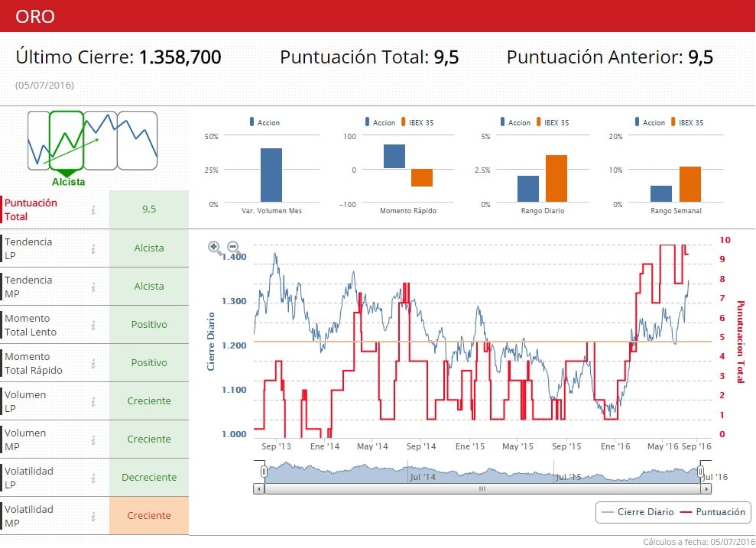Click the blue Var. Volumen Mes bar
756x548 pixels.
click(271, 175)
